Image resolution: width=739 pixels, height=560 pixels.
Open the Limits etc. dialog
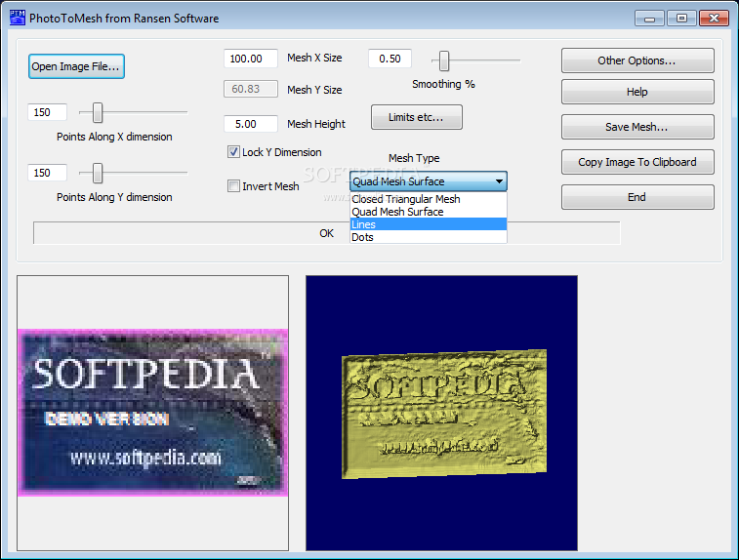coord(417,117)
